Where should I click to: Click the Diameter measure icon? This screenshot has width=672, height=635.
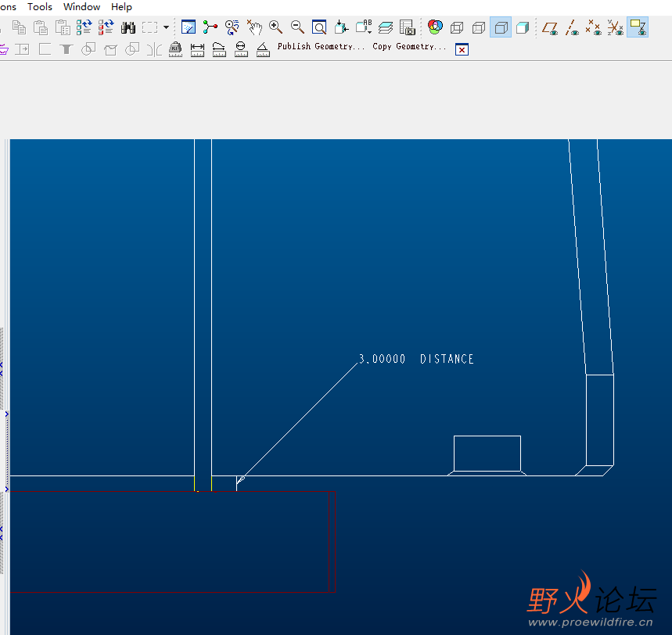[x=241, y=49]
